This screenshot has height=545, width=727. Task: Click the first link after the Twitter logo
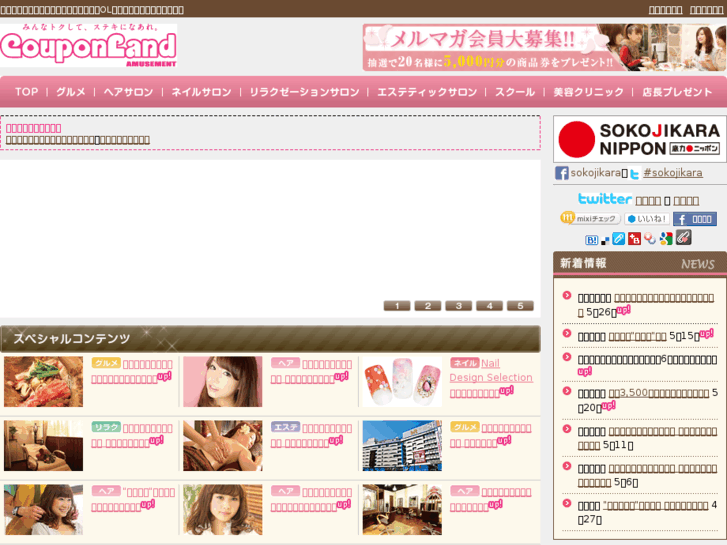pos(648,201)
